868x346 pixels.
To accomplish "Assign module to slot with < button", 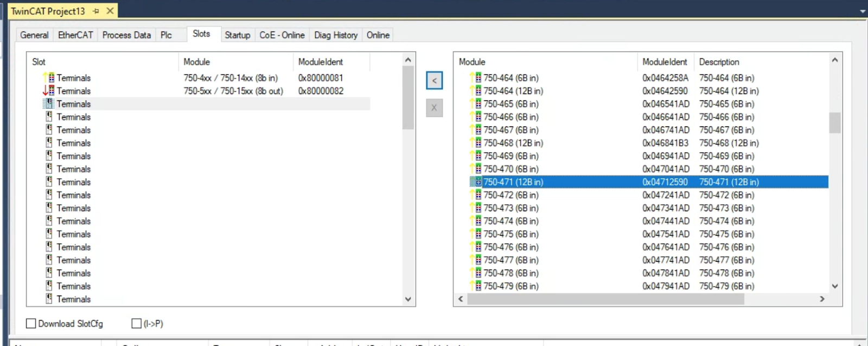I will click(x=434, y=80).
